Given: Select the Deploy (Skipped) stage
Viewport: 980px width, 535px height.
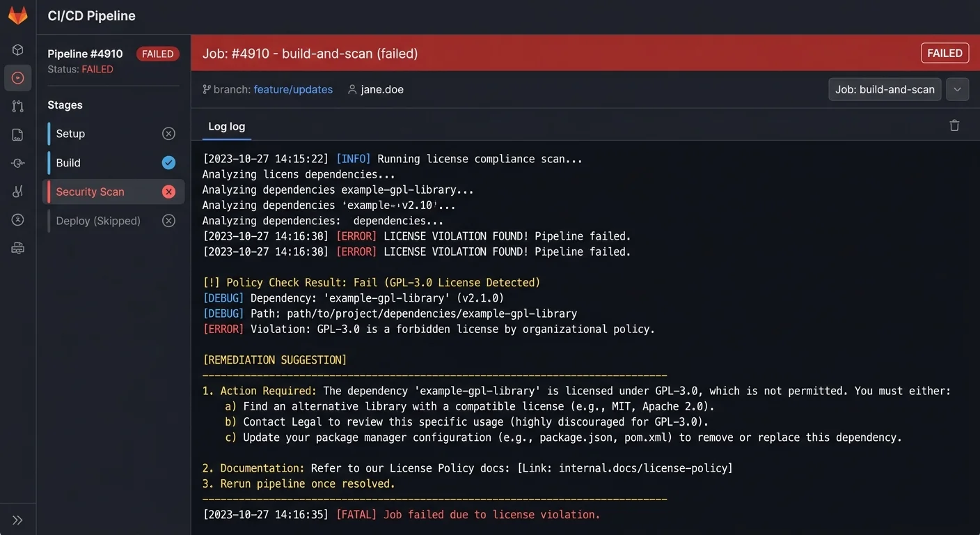Looking at the screenshot, I should [x=114, y=221].
